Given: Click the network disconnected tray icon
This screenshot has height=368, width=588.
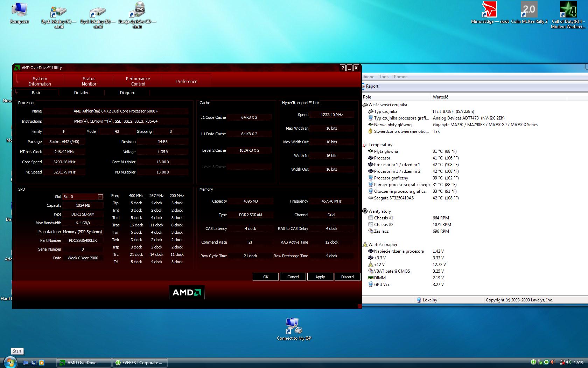Looking at the screenshot, I should tap(562, 362).
